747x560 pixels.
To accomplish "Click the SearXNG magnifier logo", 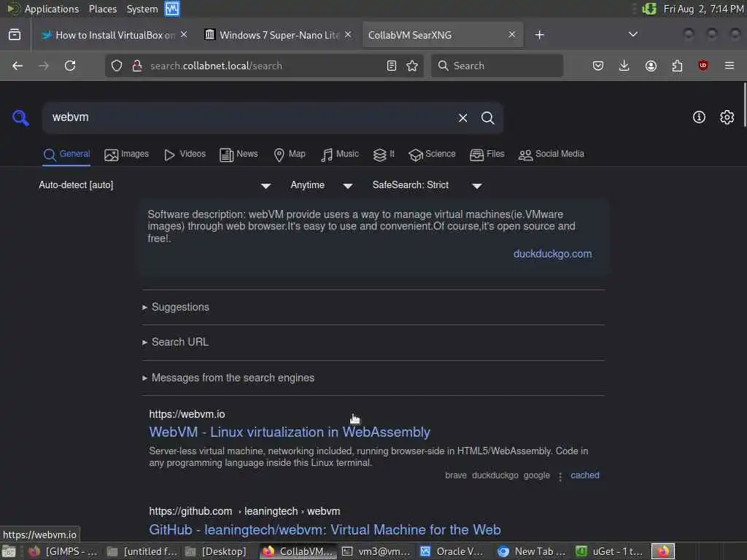I will [20, 117].
